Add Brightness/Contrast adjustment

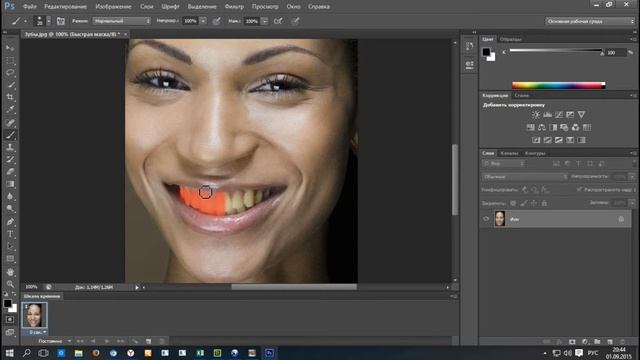[x=536, y=115]
